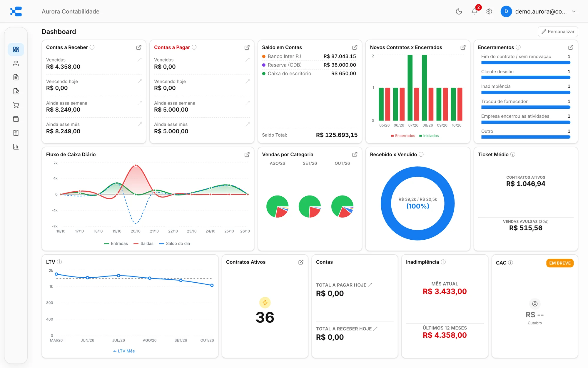Open the document list sidebar icon
The width and height of the screenshot is (588, 368).
tap(16, 77)
